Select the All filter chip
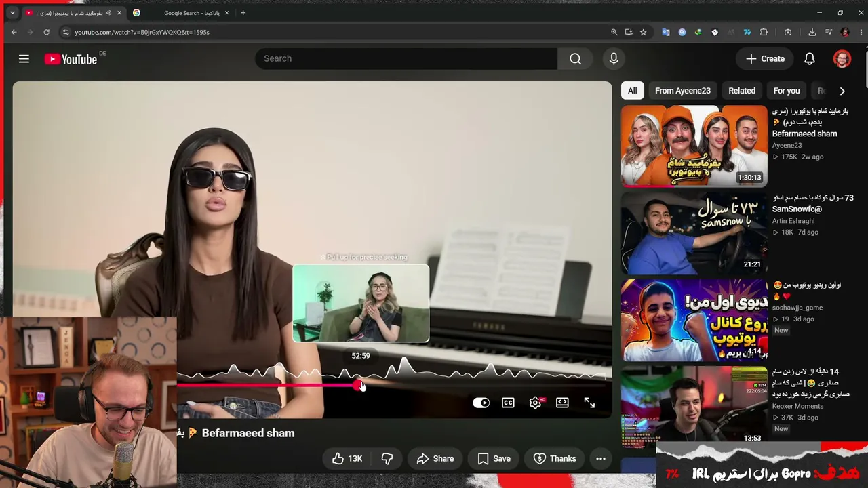Viewport: 868px width, 488px height. coord(632,91)
